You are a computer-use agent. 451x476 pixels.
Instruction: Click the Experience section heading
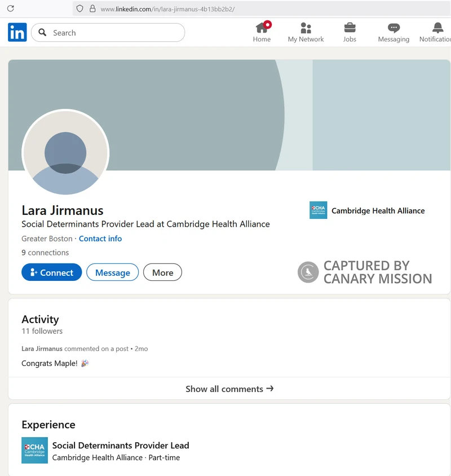[x=48, y=425]
